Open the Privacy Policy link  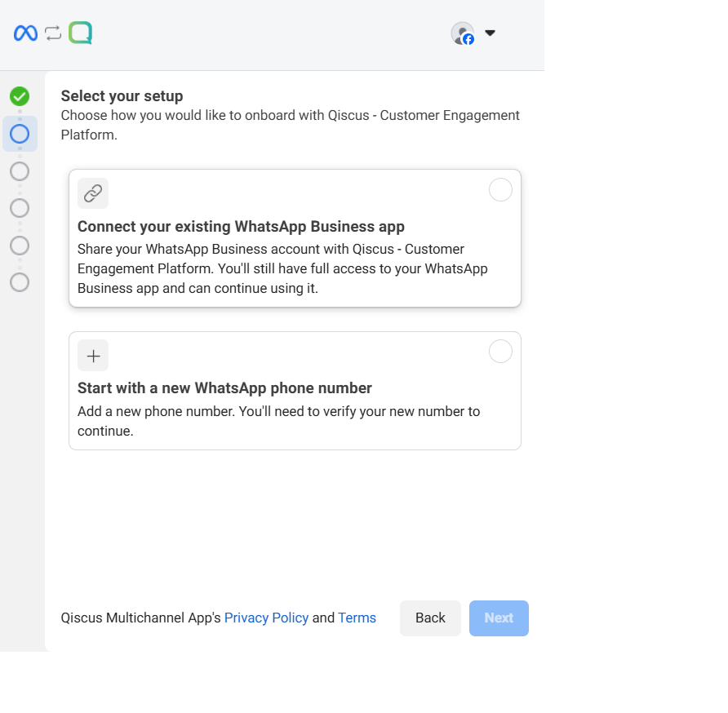pos(266,618)
